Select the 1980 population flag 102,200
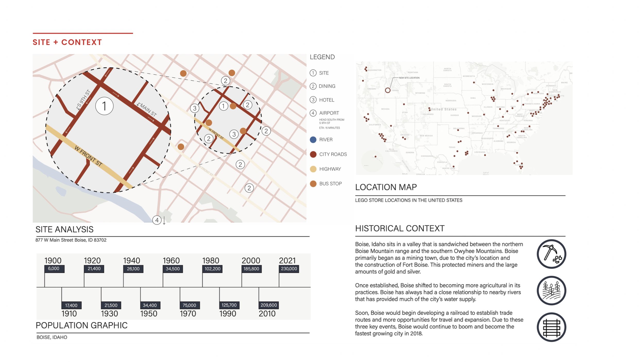 [213, 269]
